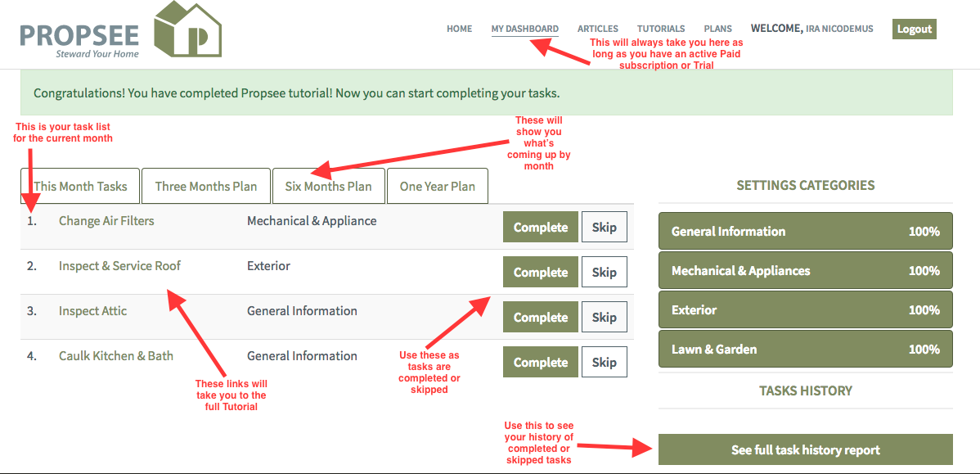Switch to One Year Plan tab
Viewport: 980px width, 474px height.
[x=438, y=186]
